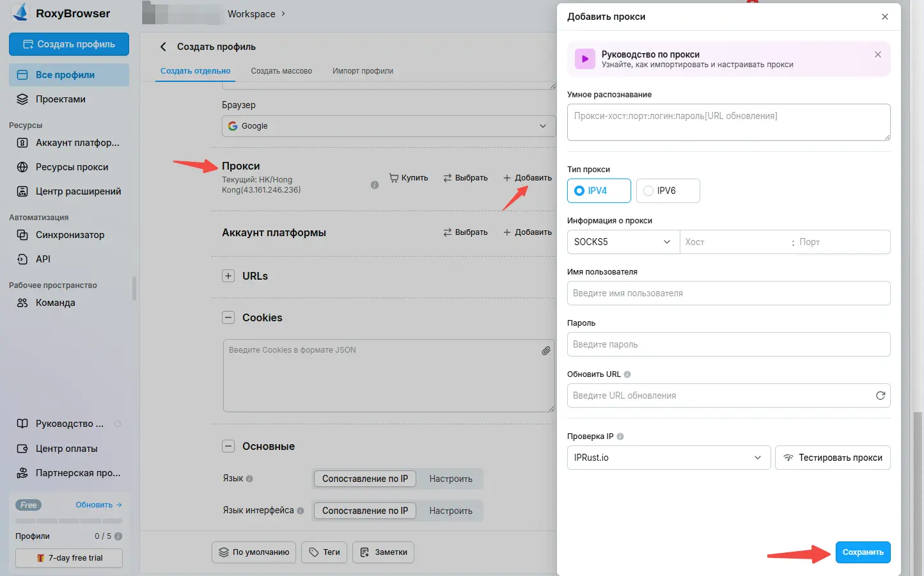The height and width of the screenshot is (576, 924).
Task: Open Синхронизатор from the sidebar
Action: tap(70, 235)
